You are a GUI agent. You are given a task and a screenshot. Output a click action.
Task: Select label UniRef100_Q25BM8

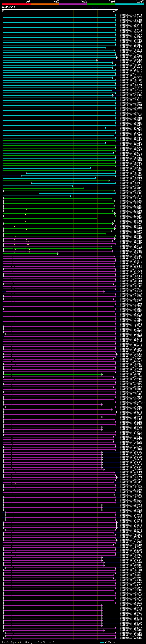[131, 638]
